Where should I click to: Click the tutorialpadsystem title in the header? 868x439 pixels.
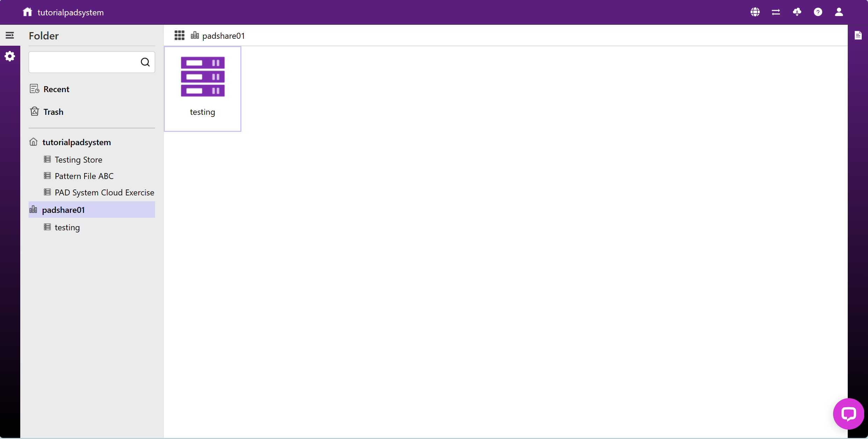[71, 12]
